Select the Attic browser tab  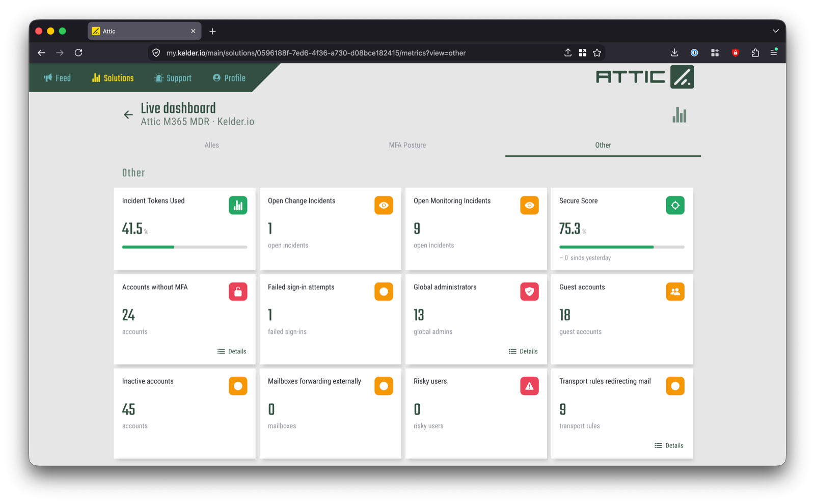click(144, 31)
